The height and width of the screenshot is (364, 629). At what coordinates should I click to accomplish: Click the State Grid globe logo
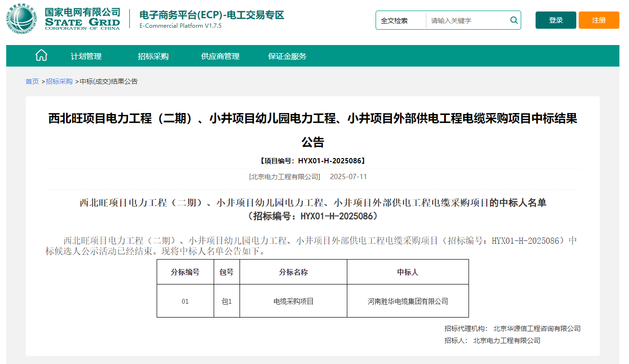pos(20,19)
